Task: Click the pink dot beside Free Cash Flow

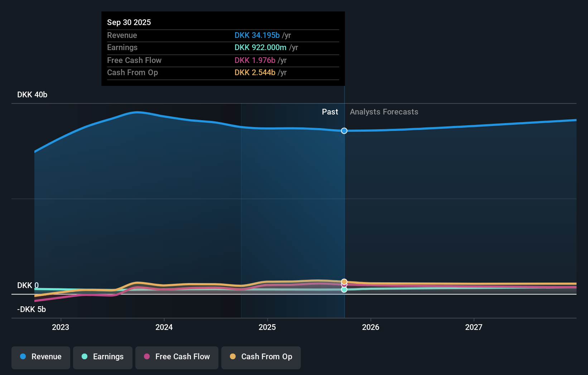Action: [x=147, y=357]
